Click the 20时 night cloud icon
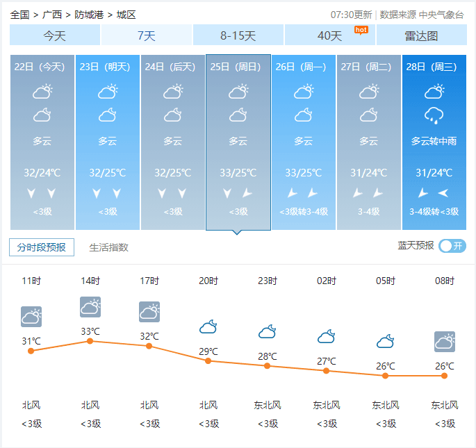Viewport: 476px width, 448px height. (208, 326)
